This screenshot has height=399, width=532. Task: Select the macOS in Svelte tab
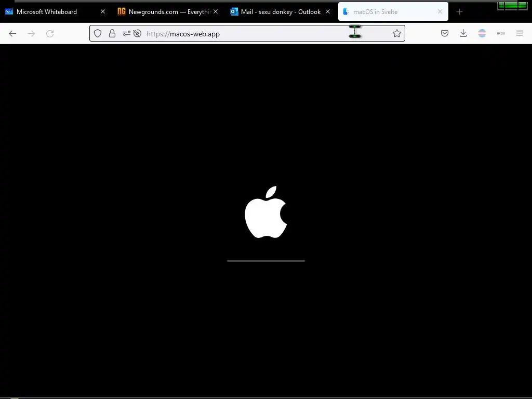pyautogui.click(x=393, y=12)
